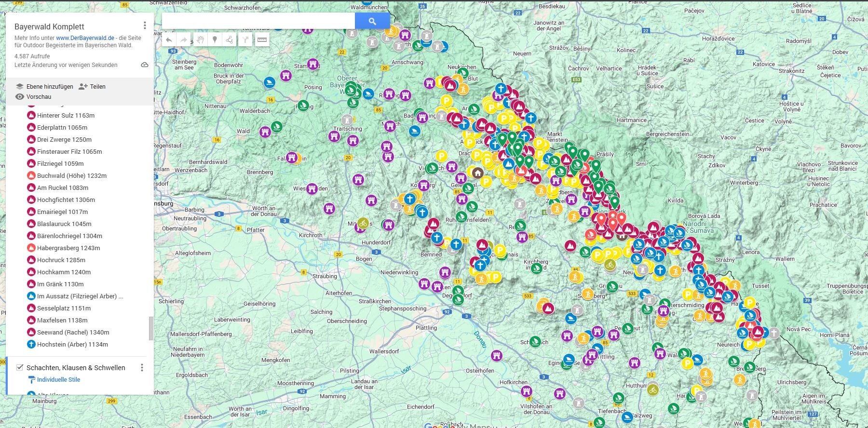The image size is (868, 428).
Task: Select Hochfichtet 1306m in the list
Action: tap(66, 200)
